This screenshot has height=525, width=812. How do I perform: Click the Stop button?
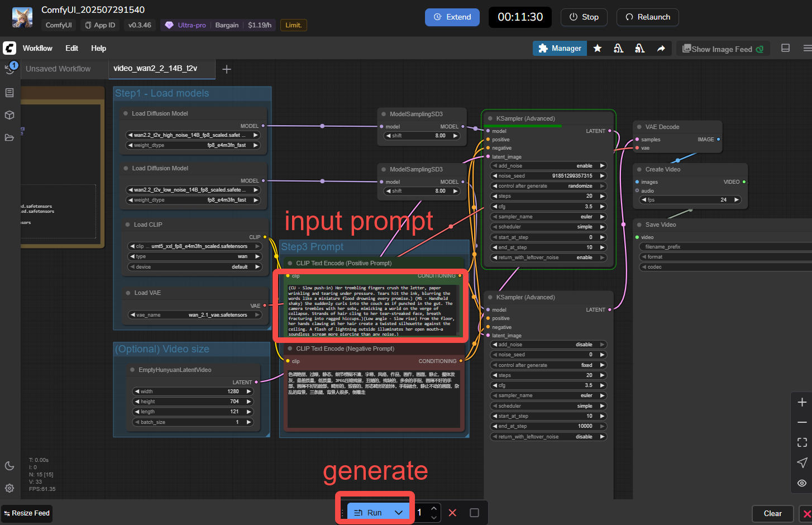pos(584,17)
